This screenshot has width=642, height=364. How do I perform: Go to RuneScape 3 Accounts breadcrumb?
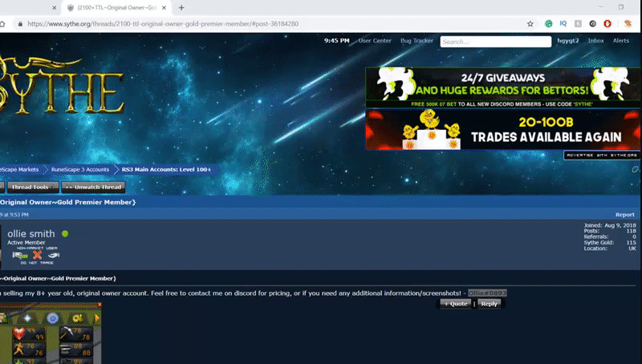[x=79, y=169]
